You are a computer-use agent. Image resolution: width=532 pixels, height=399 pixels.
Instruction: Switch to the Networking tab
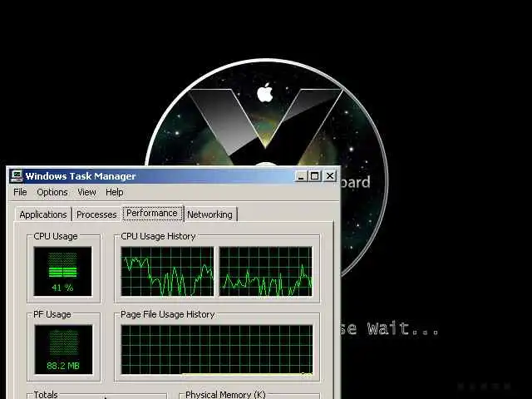coord(209,214)
